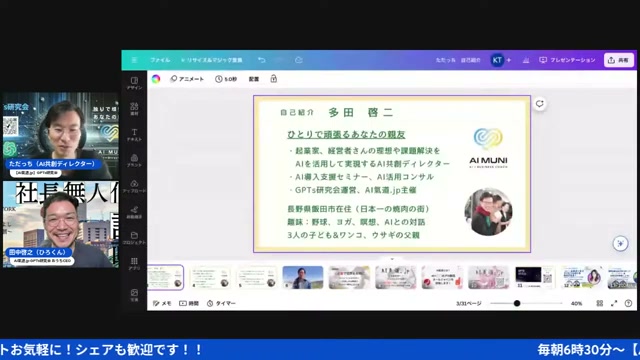Click the 田中啓之 webcam video tile
Screen dimensions: 640x360
click(61, 224)
